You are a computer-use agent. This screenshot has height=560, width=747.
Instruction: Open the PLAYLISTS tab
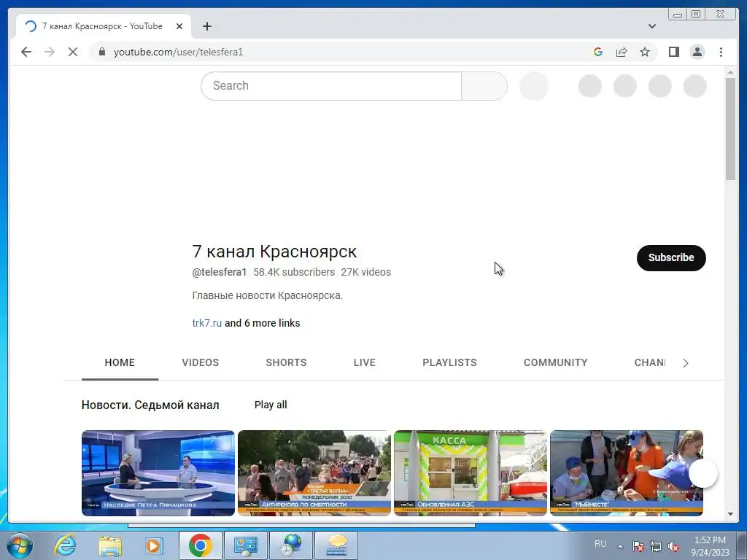click(x=449, y=362)
